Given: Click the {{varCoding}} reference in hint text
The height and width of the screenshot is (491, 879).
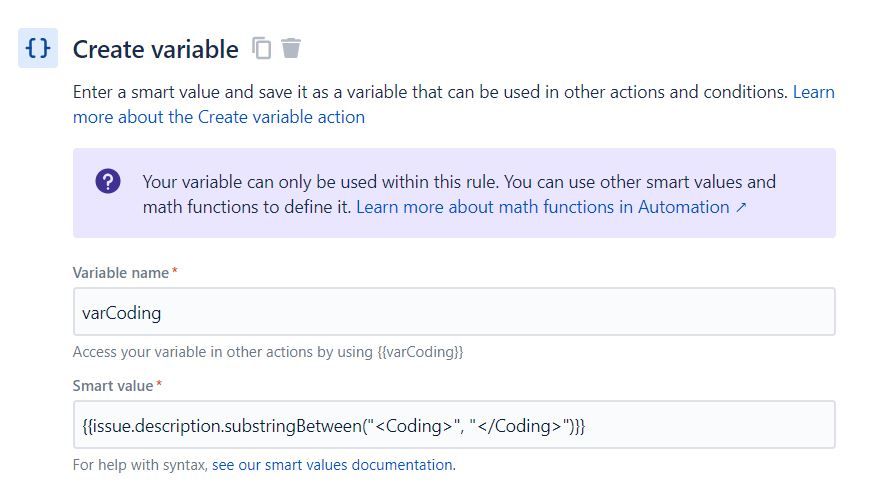Looking at the screenshot, I should (420, 352).
